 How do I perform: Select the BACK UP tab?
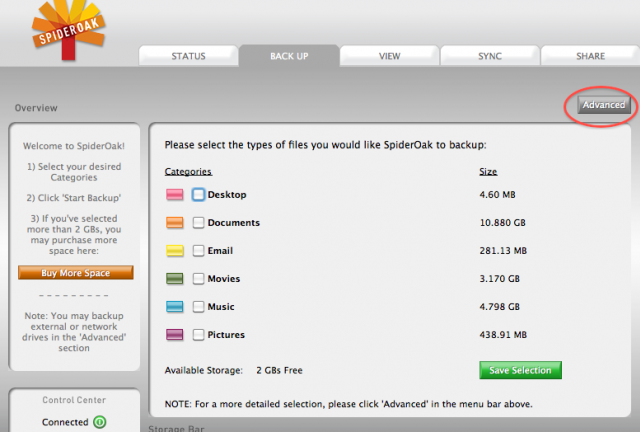coord(289,56)
